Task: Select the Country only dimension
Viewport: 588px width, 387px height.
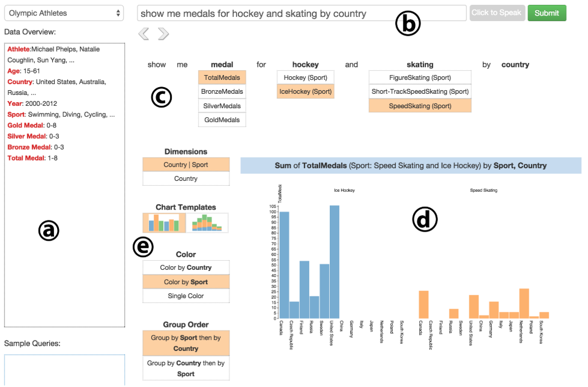Action: point(186,178)
